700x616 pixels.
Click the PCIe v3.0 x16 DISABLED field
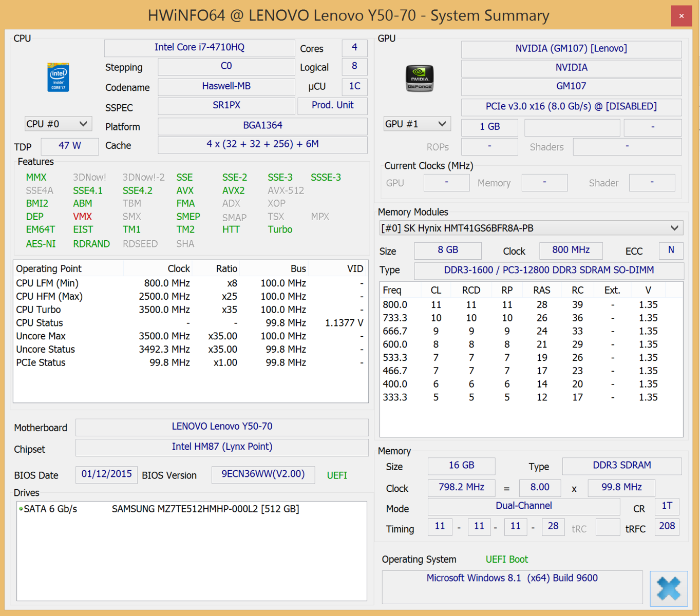571,107
